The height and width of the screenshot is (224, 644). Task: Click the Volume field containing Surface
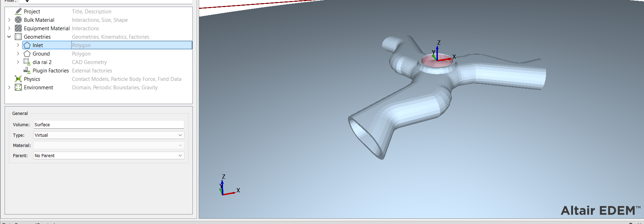[x=109, y=124]
